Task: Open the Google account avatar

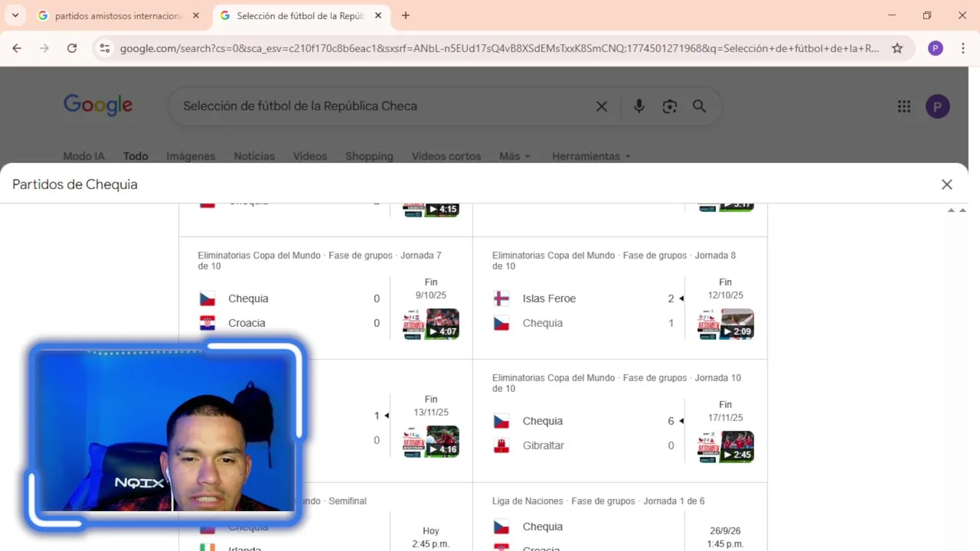Action: (x=938, y=106)
